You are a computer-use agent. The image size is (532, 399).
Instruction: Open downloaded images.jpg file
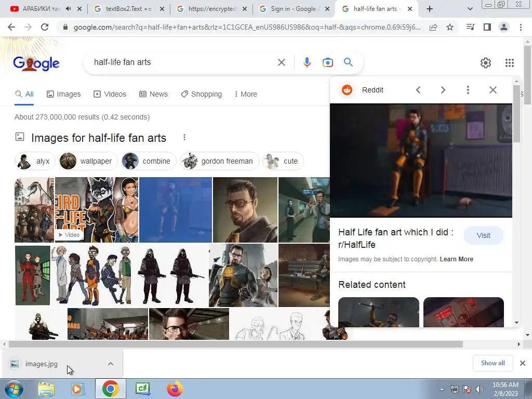coord(41,364)
